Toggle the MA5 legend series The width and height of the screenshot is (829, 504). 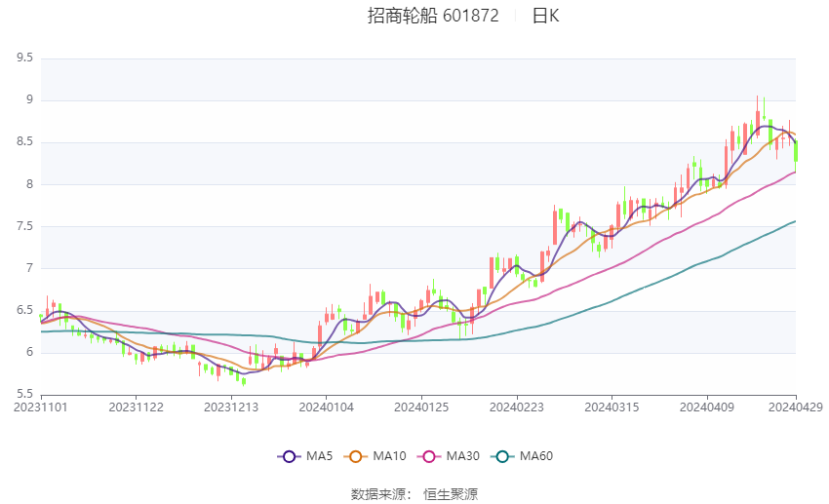tap(305, 456)
